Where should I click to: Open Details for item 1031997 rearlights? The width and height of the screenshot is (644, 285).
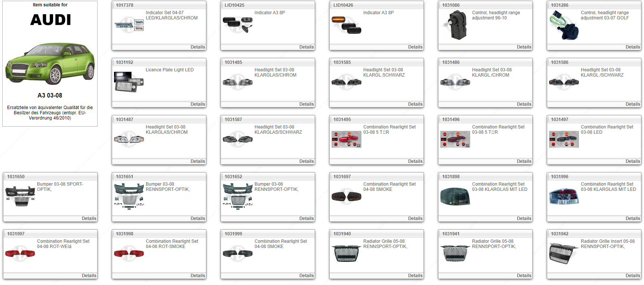(x=89, y=276)
